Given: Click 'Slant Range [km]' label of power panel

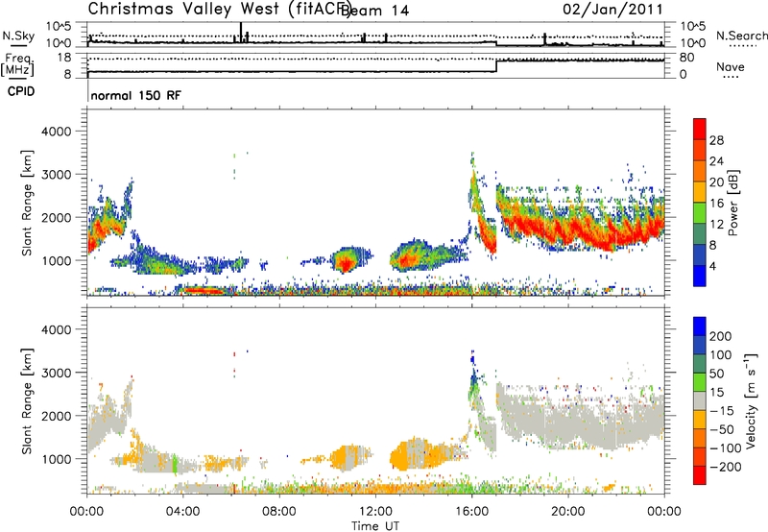Looking at the screenshot, I should tap(27, 203).
